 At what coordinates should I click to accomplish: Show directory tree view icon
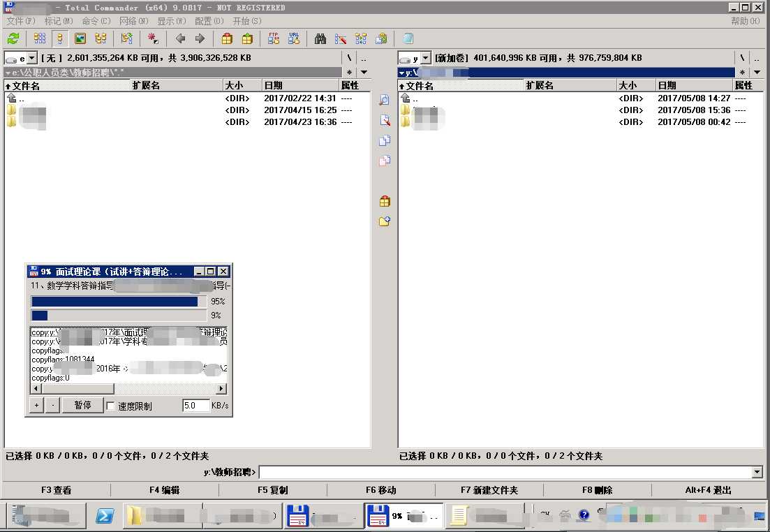(101, 38)
